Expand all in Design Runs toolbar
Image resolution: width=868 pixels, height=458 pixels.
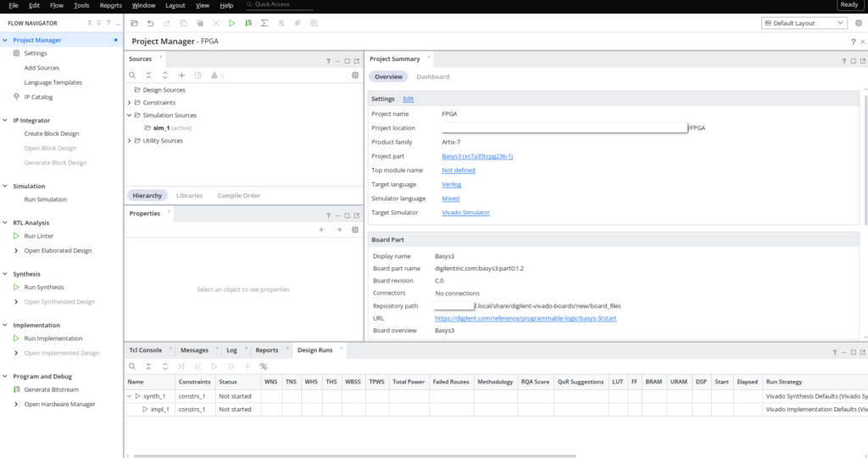pyautogui.click(x=165, y=366)
